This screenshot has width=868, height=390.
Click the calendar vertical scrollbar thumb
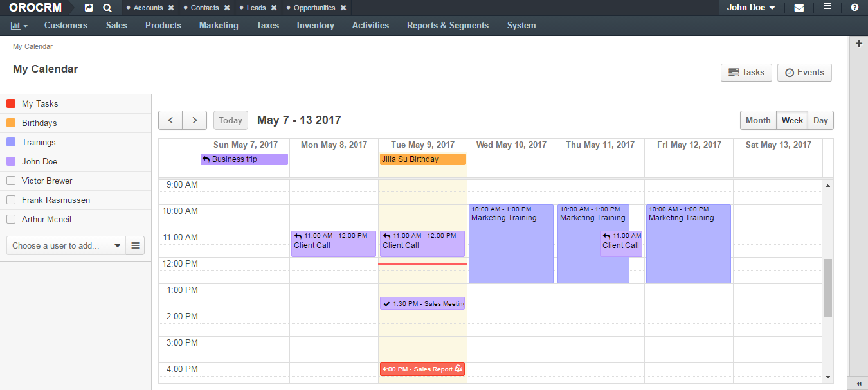click(x=827, y=288)
